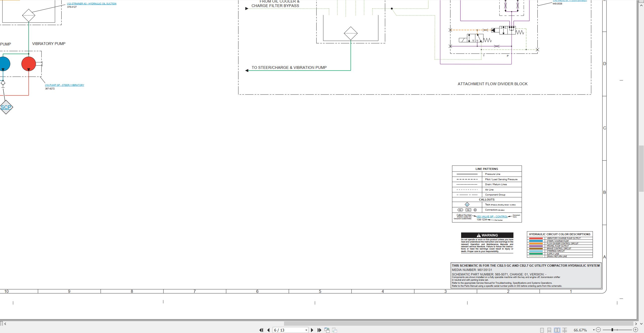Viewport: 644px width, 333px height.
Task: Click the previous view navigation icon
Action: click(x=327, y=330)
